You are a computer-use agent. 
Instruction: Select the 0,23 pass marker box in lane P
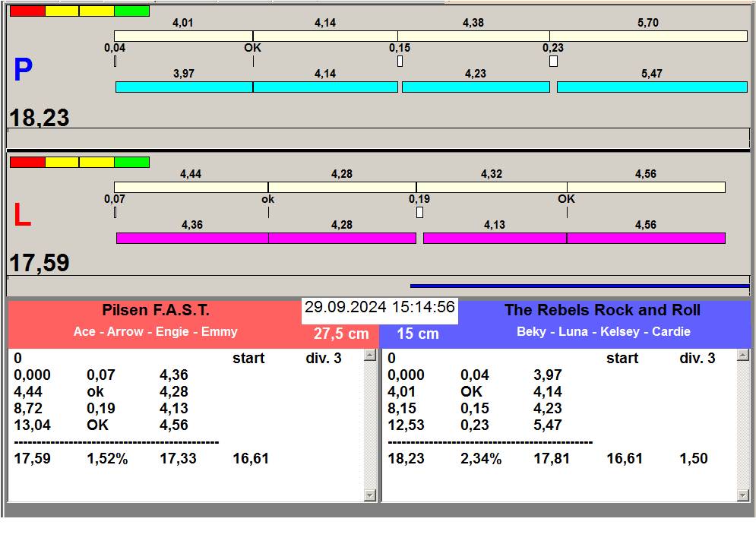(x=553, y=61)
